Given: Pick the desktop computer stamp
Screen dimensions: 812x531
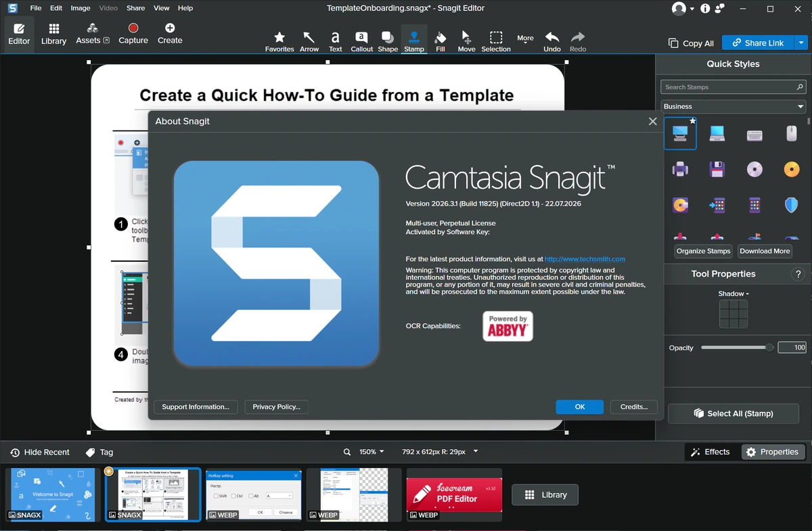Looking at the screenshot, I should coord(680,133).
